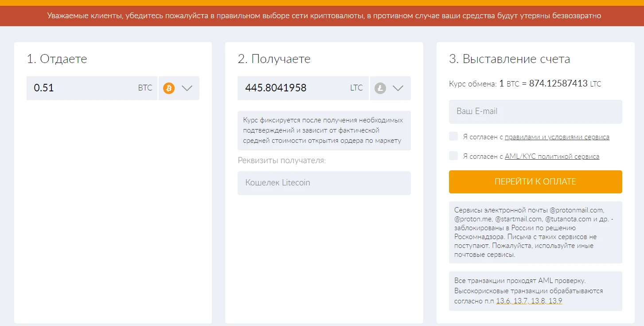Screen dimensions: 644x326
Task: Click the 445.8041958 amount to receive field
Action: 303,88
